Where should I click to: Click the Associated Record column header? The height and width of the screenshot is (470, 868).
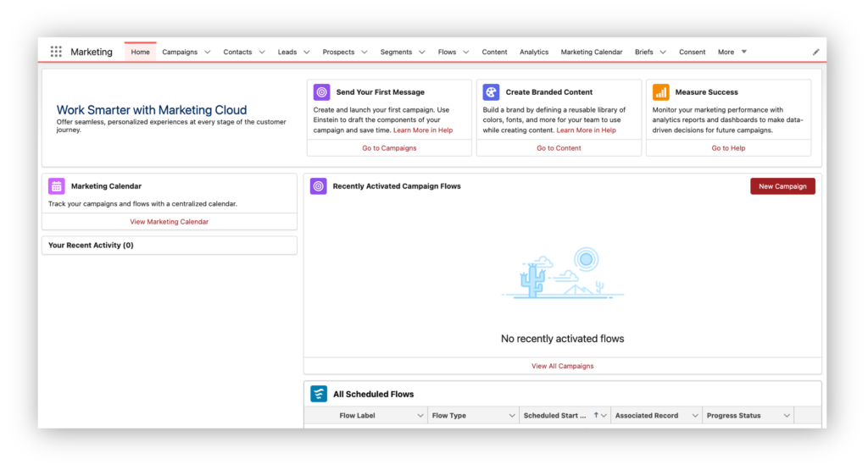pyautogui.click(x=647, y=416)
